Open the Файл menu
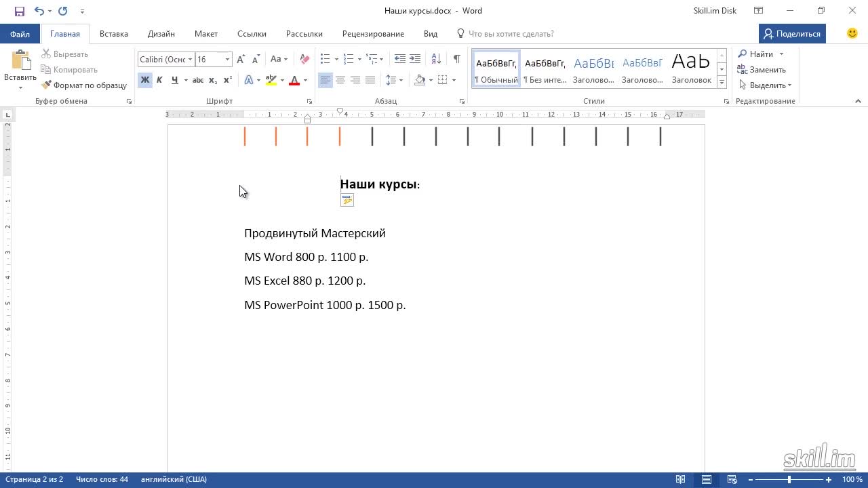868x488 pixels. 20,34
